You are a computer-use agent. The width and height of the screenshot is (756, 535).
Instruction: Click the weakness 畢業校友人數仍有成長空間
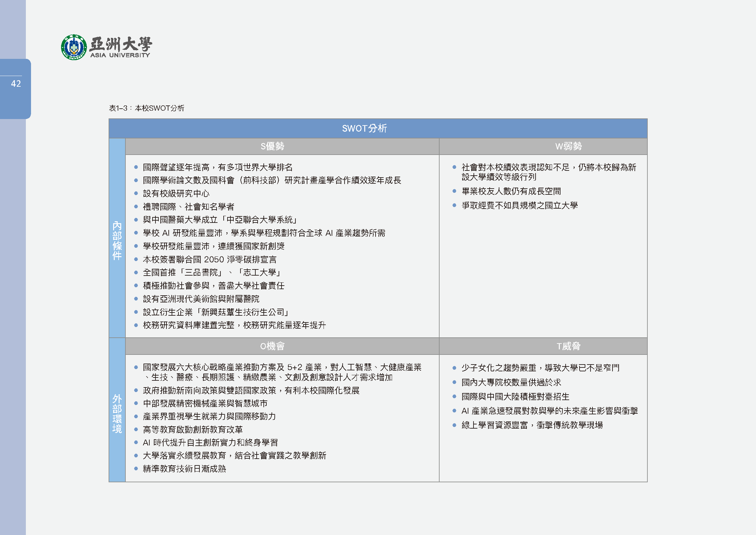pos(511,191)
